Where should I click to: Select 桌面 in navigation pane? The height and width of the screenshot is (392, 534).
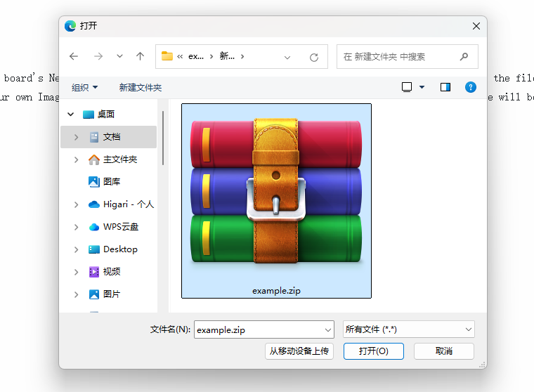[106, 115]
